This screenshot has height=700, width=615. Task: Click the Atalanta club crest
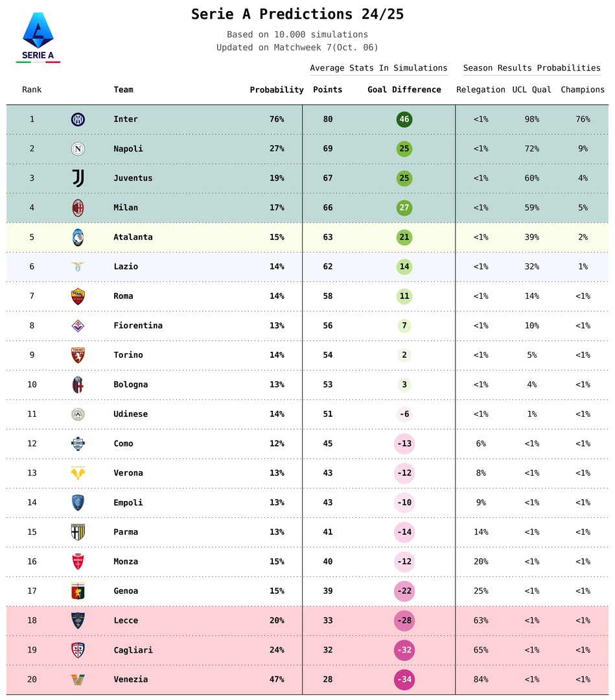coord(78,237)
